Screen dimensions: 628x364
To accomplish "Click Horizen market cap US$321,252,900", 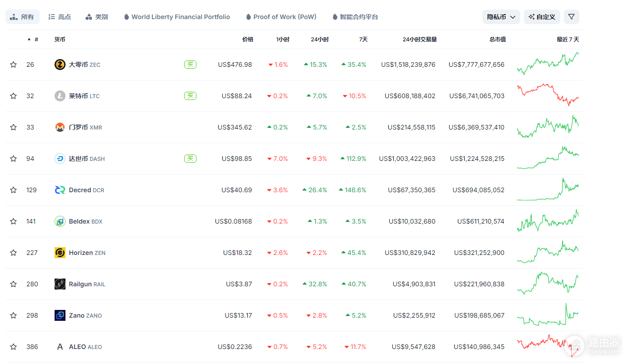I will click(479, 253).
